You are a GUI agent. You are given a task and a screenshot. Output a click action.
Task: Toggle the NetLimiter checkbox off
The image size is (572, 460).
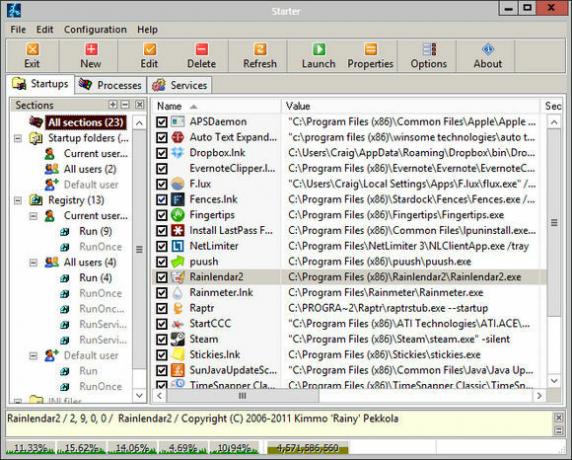click(x=162, y=246)
